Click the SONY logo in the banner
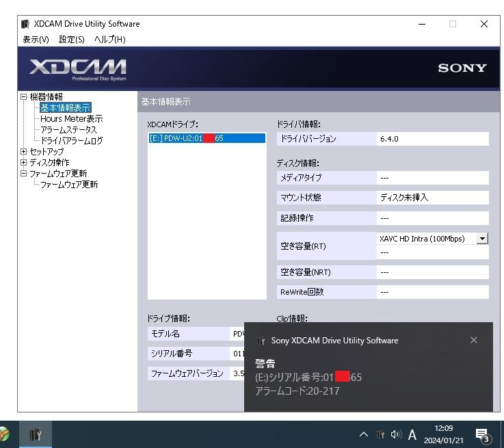Viewport: 504px width, 448px height. (462, 68)
